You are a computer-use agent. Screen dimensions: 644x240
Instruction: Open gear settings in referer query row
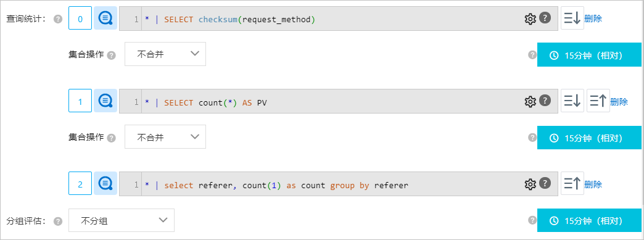coord(530,184)
